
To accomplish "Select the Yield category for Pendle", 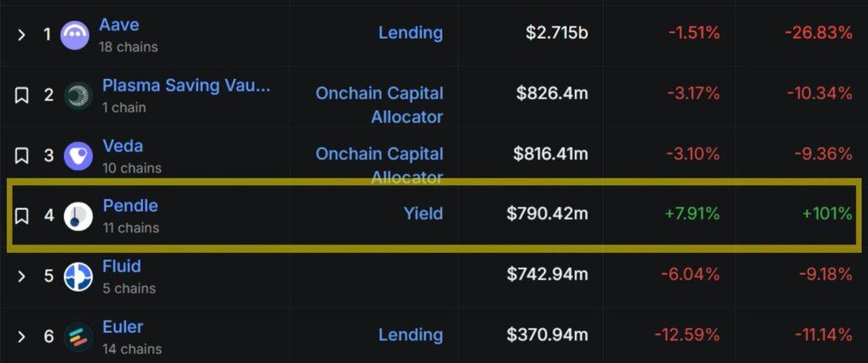I will (423, 213).
